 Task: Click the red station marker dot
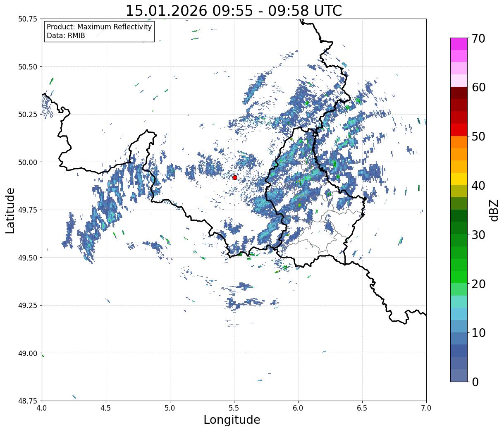[234, 177]
